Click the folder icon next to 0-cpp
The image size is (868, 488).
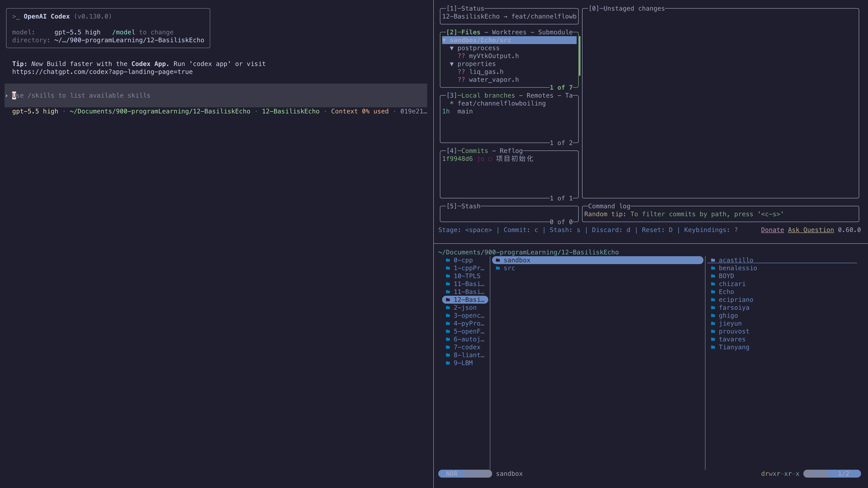pyautogui.click(x=448, y=260)
